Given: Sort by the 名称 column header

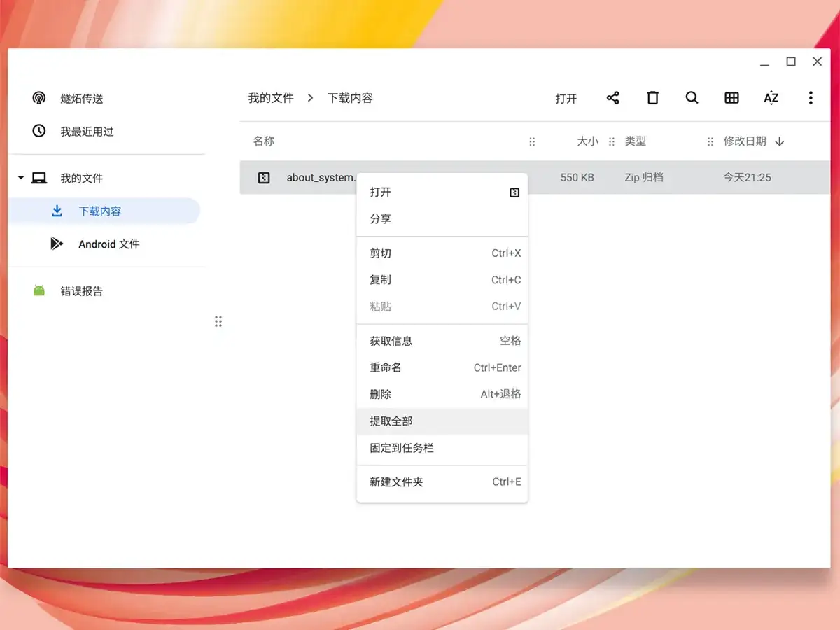Looking at the screenshot, I should click(x=264, y=141).
